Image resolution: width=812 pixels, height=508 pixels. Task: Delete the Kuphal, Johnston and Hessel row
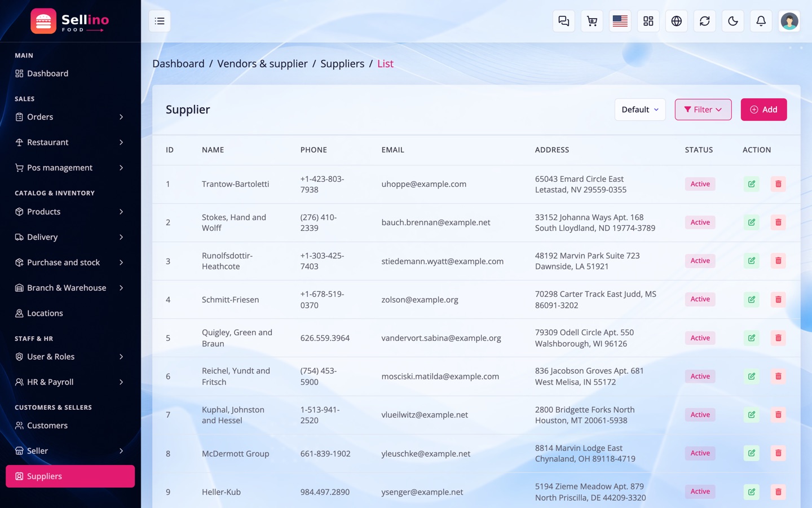pos(778,414)
